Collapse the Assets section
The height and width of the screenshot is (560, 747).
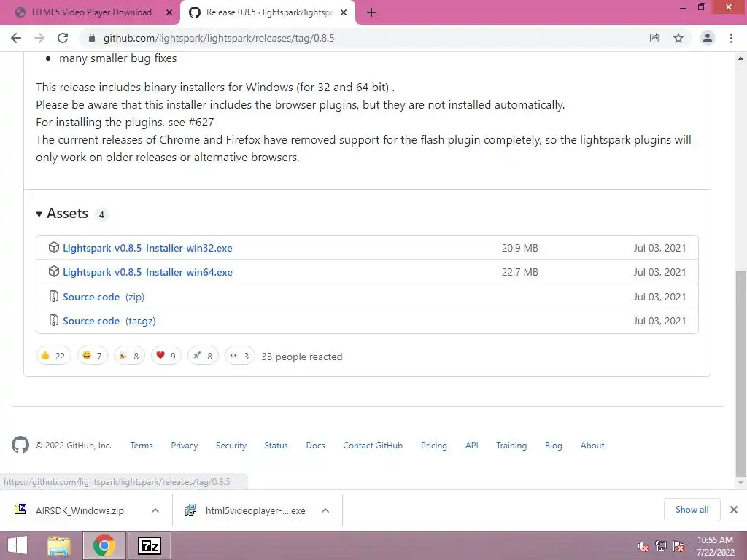coord(62,214)
